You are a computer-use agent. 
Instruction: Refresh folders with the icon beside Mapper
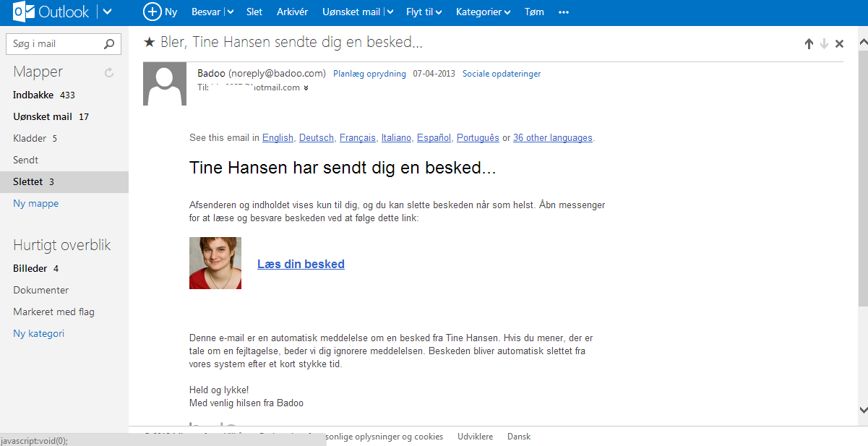click(x=109, y=72)
